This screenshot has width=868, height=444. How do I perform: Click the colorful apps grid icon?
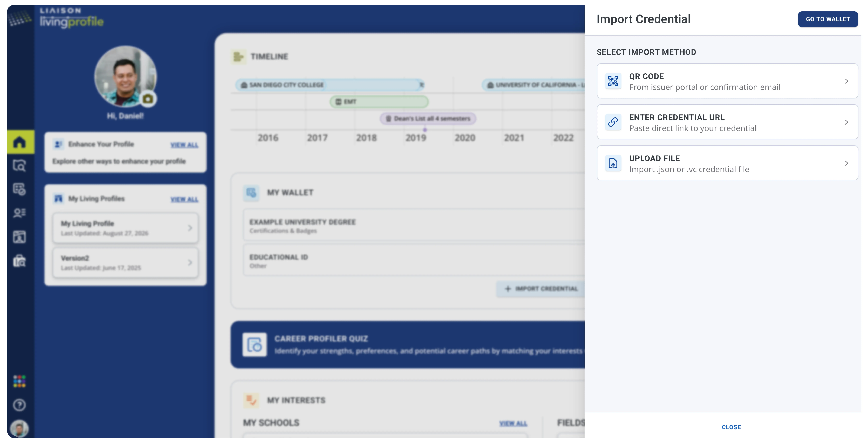point(19,381)
